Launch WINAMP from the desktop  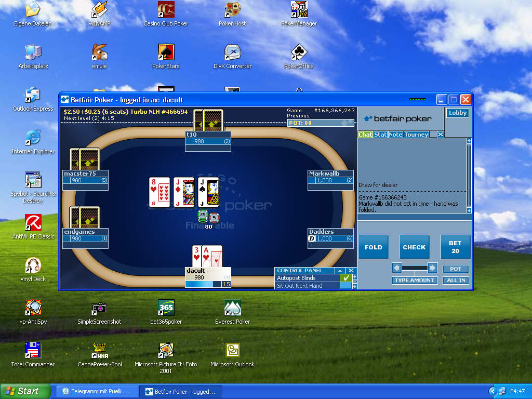99,9
